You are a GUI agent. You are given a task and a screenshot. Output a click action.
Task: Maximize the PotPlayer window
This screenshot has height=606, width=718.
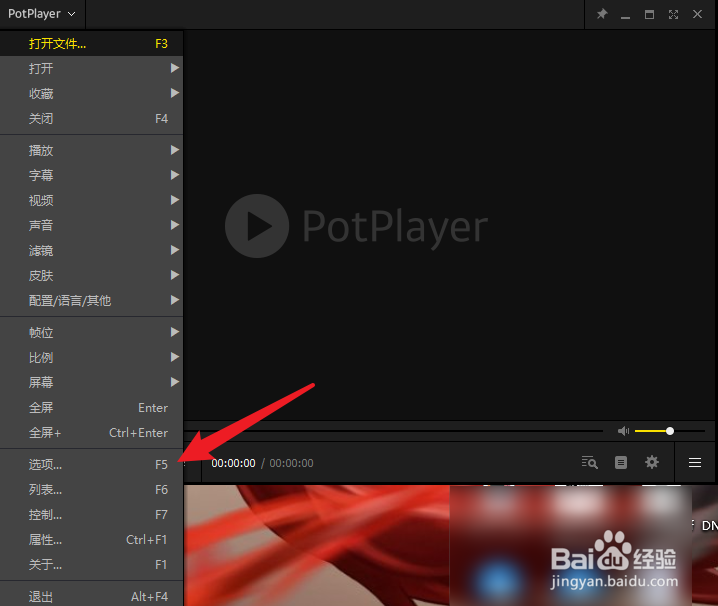coord(649,14)
